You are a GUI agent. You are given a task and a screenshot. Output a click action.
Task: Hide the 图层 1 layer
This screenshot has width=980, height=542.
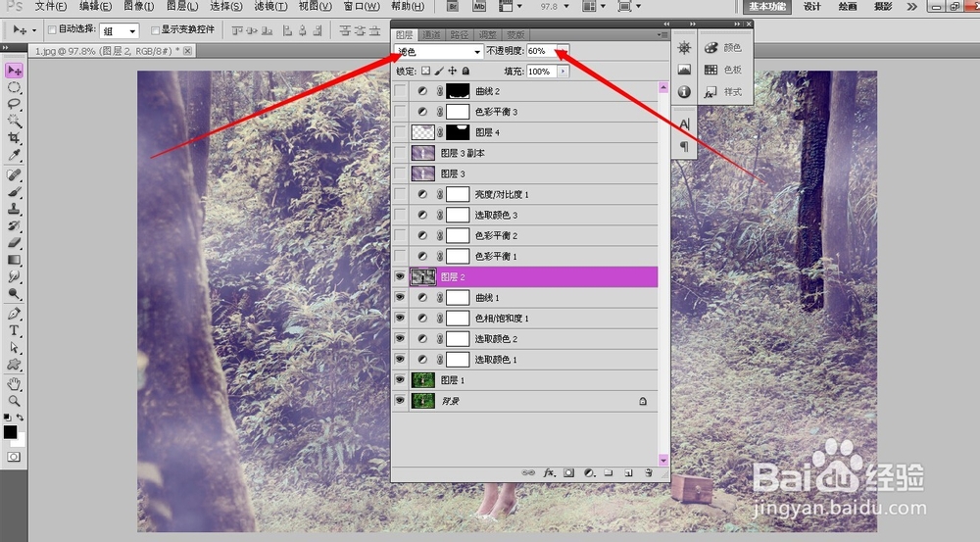tap(400, 379)
